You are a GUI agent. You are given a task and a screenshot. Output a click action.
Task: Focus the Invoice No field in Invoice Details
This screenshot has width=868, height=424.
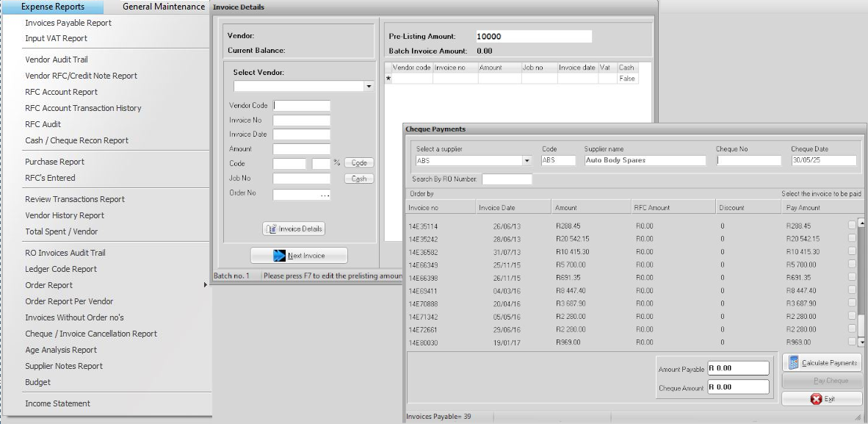[x=302, y=121]
